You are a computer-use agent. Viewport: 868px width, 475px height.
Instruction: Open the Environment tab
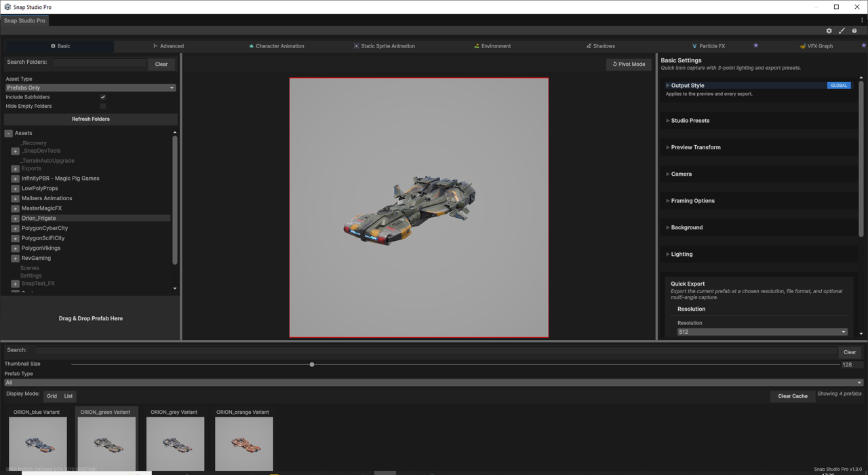(x=492, y=46)
